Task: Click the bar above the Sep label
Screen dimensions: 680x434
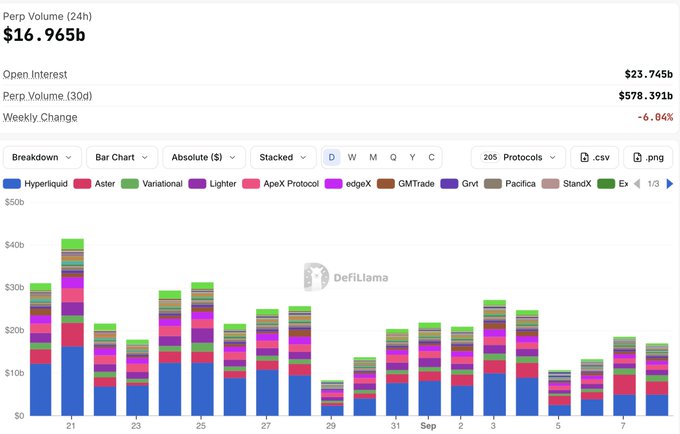Action: point(430,369)
